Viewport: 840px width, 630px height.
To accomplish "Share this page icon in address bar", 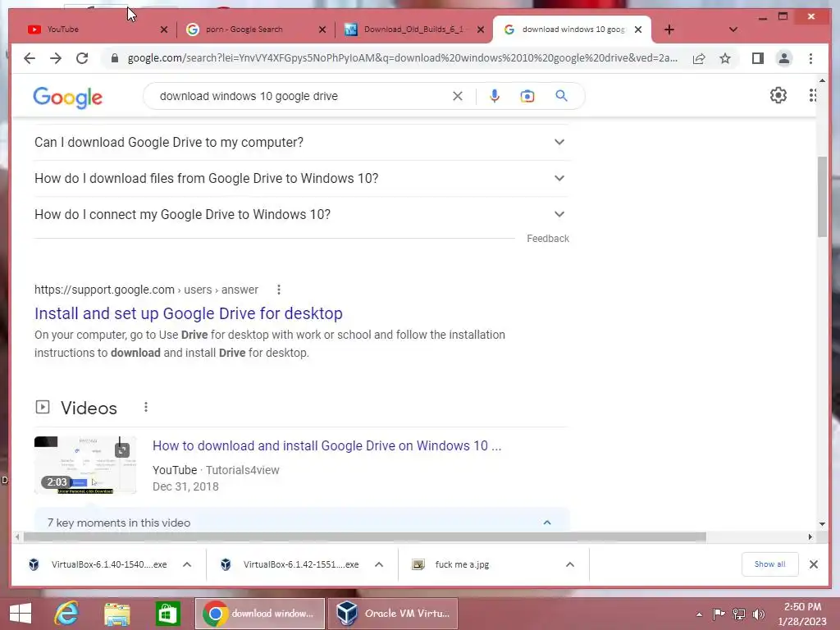I will tap(699, 58).
